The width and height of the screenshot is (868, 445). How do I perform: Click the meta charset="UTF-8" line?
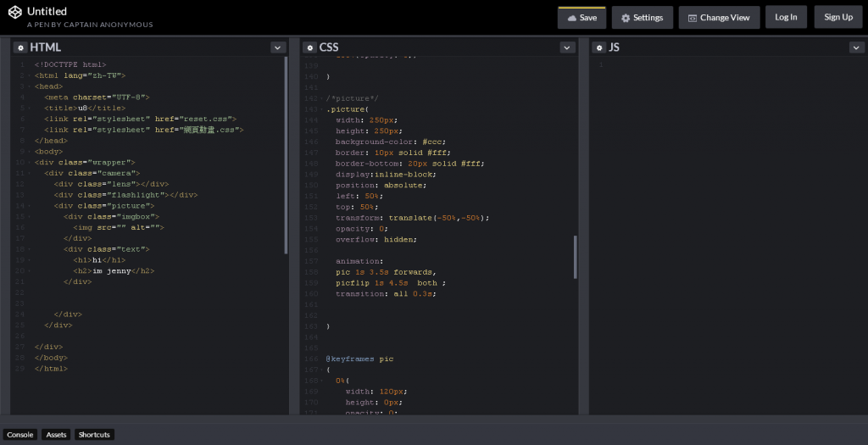pos(97,97)
